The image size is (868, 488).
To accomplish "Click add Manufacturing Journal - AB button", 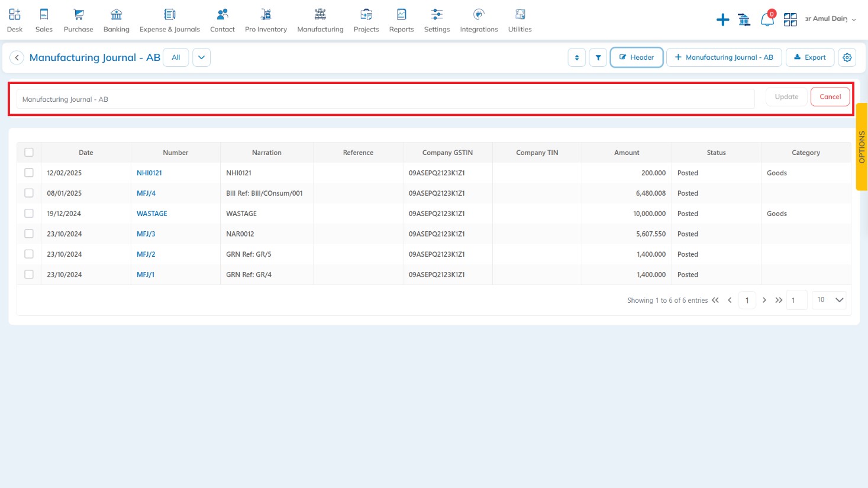I will coord(724,57).
